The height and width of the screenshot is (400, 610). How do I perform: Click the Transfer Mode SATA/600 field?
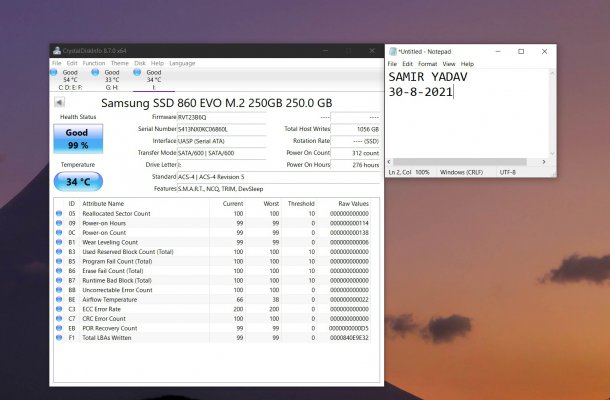[x=221, y=153]
